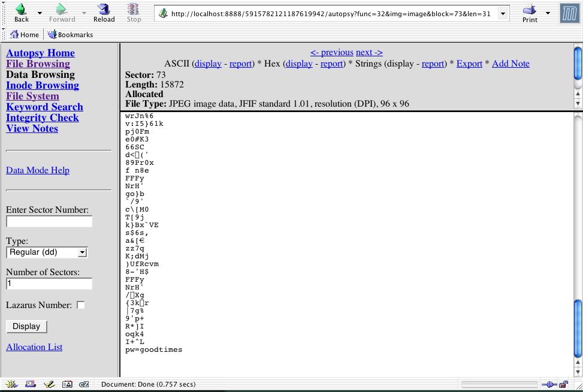Open Home from the personal toolbar
The image size is (583, 392).
point(24,35)
